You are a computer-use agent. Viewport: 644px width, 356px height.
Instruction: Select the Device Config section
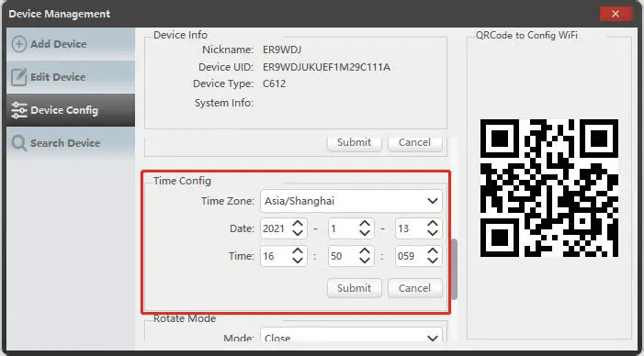point(70,110)
